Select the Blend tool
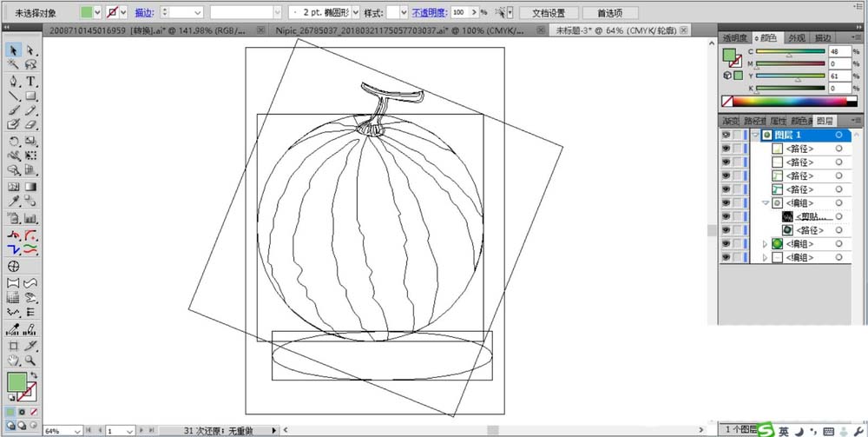 pos(31,201)
